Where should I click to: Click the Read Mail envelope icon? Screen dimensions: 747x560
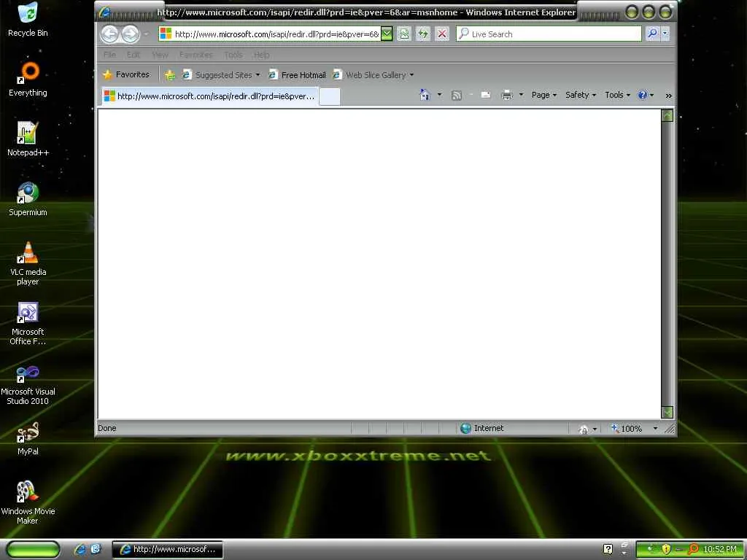pyautogui.click(x=485, y=96)
